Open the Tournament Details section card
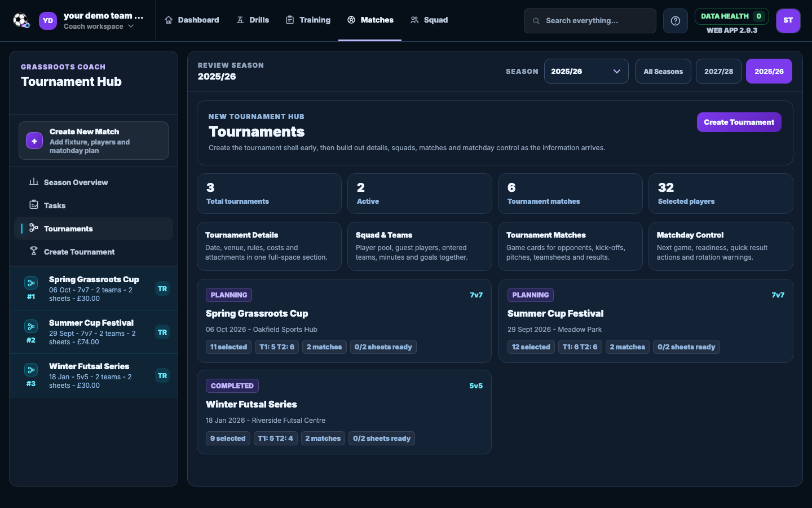812x508 pixels. [269, 246]
